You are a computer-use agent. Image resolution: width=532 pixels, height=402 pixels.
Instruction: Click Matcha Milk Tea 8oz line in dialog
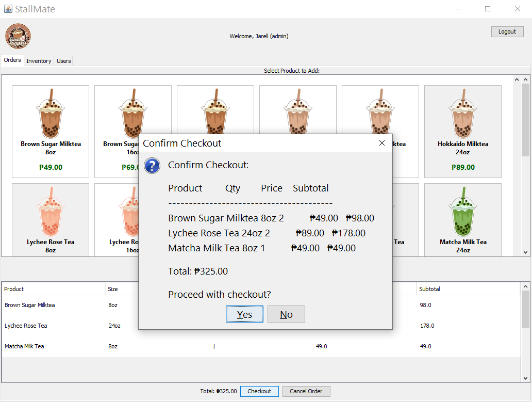click(262, 248)
